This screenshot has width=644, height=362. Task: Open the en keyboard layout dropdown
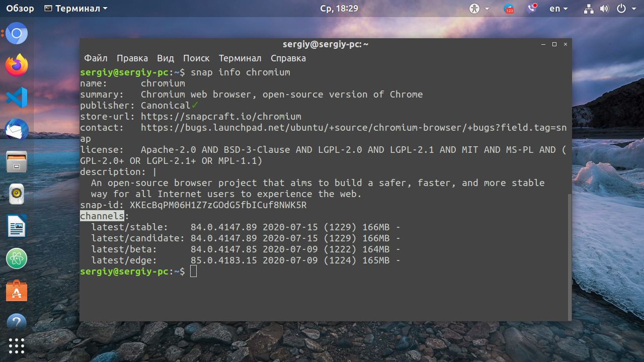(558, 9)
